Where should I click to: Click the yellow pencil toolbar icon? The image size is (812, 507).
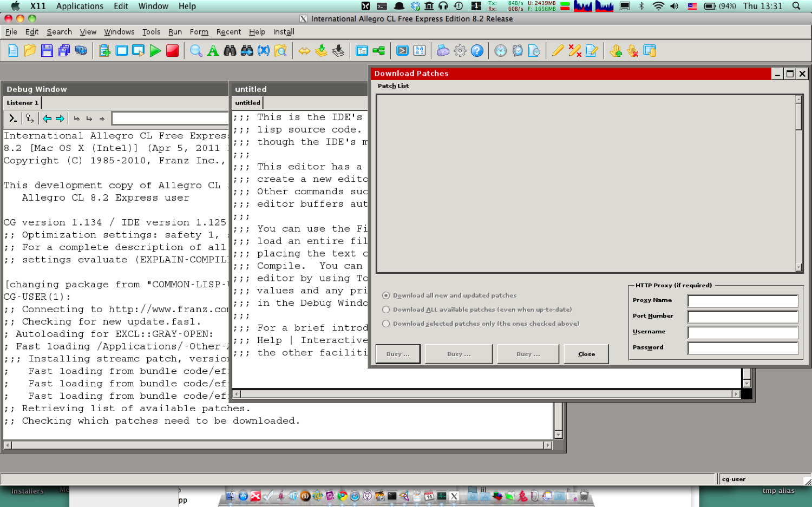[x=558, y=51]
